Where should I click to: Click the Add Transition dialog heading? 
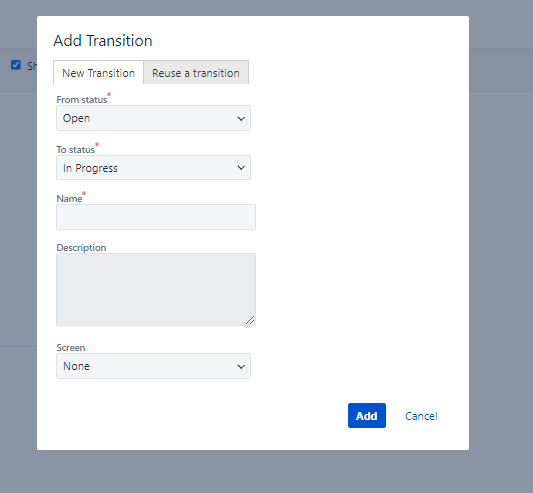click(103, 40)
